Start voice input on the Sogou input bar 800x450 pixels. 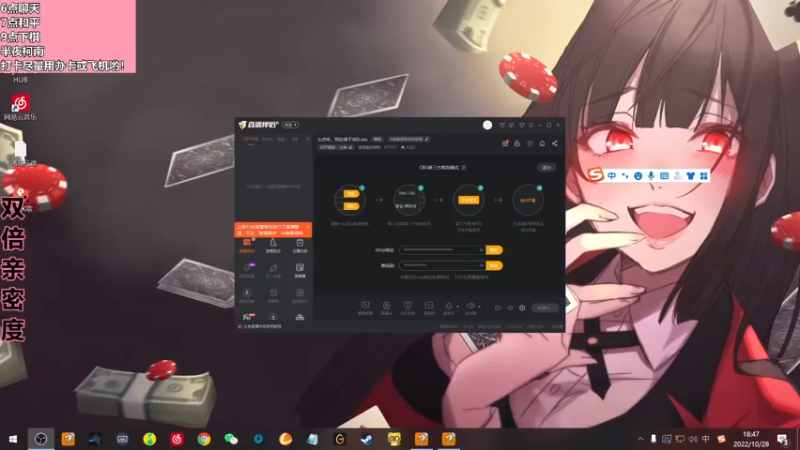pos(651,176)
